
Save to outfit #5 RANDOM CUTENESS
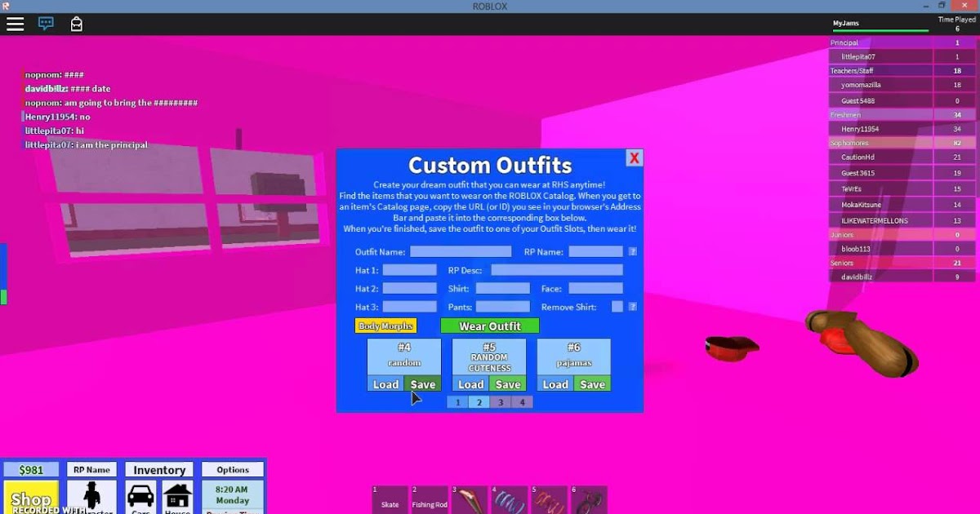[x=508, y=384]
